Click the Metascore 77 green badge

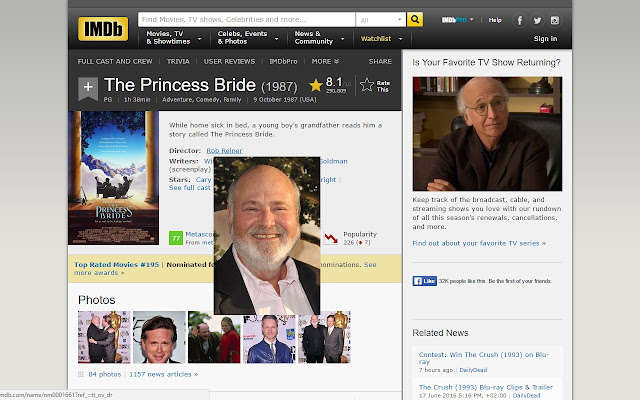(x=176, y=238)
